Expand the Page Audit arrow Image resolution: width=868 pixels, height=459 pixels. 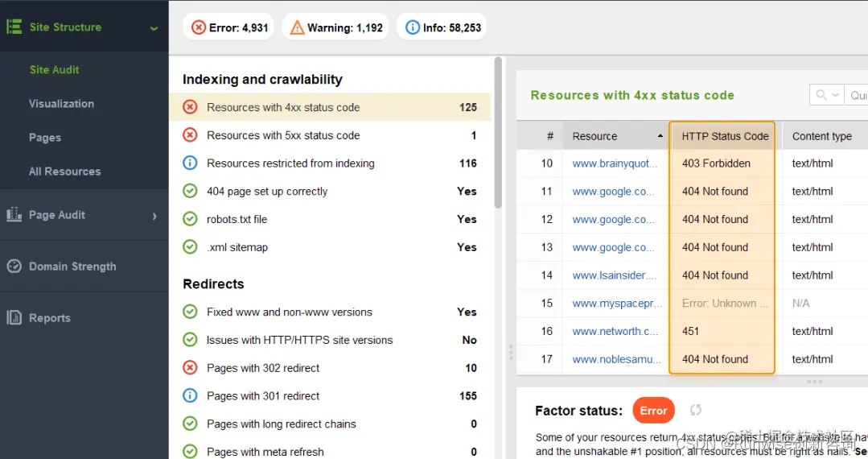tap(154, 216)
